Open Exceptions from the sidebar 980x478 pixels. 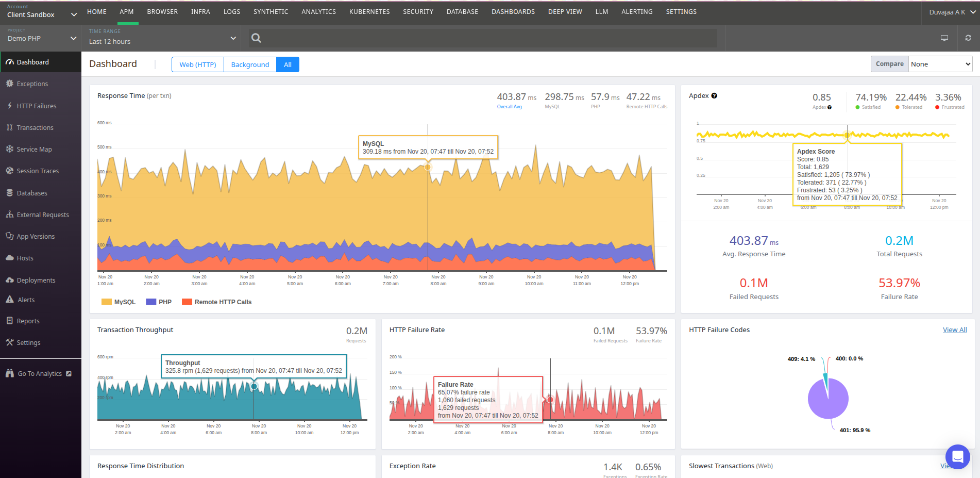tap(32, 84)
